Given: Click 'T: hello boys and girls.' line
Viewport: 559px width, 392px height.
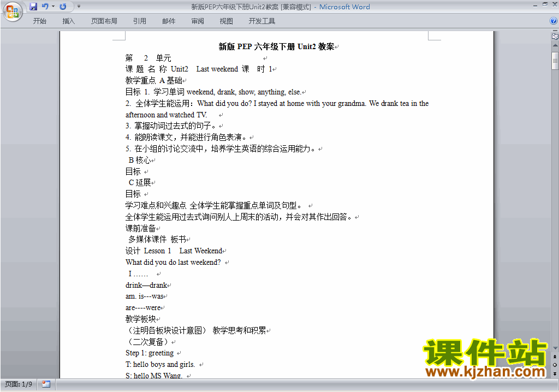Looking at the screenshot, I should click(160, 365).
